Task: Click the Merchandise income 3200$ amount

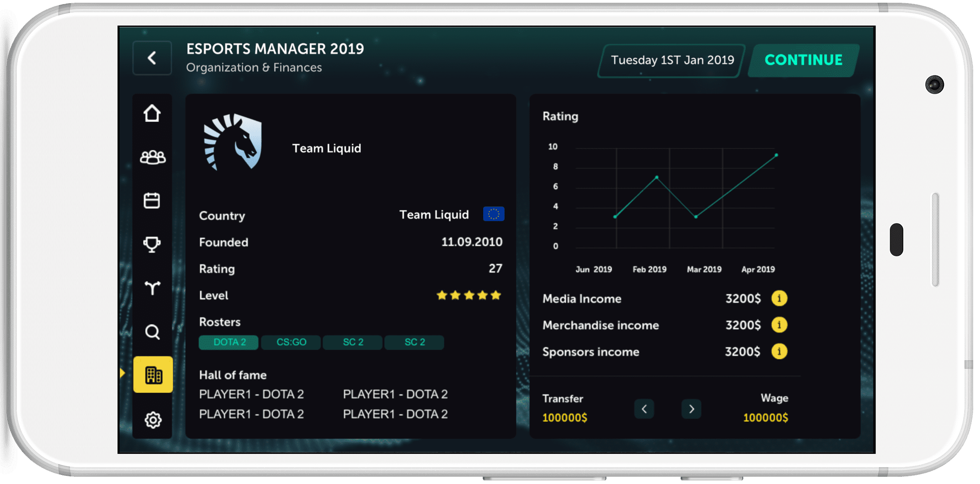Action: (743, 325)
